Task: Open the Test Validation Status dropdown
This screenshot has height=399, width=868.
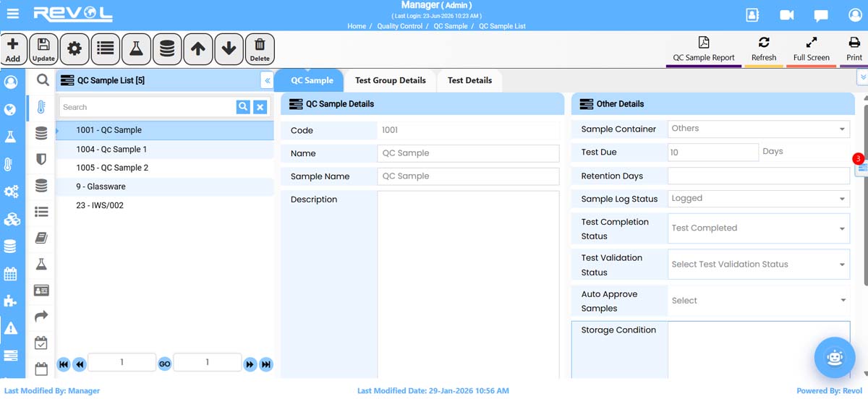Action: (x=759, y=265)
